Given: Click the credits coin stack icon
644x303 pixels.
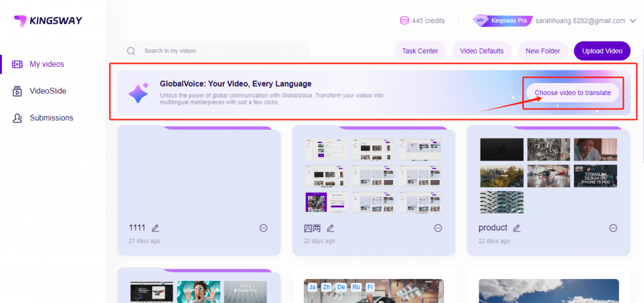Looking at the screenshot, I should pyautogui.click(x=404, y=21).
